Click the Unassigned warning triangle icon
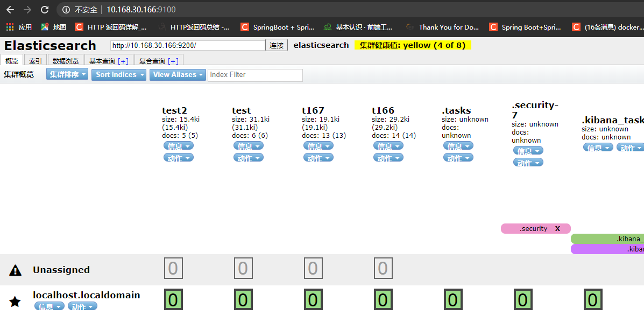 pos(15,270)
